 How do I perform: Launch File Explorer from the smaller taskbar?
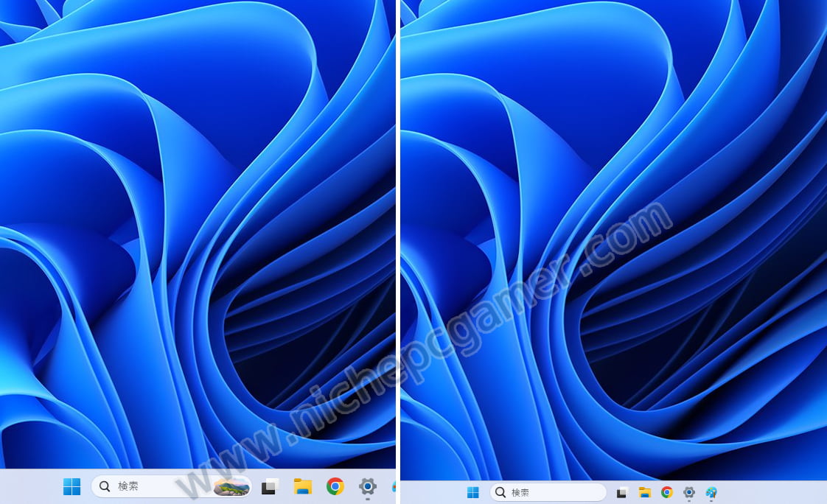coord(644,492)
